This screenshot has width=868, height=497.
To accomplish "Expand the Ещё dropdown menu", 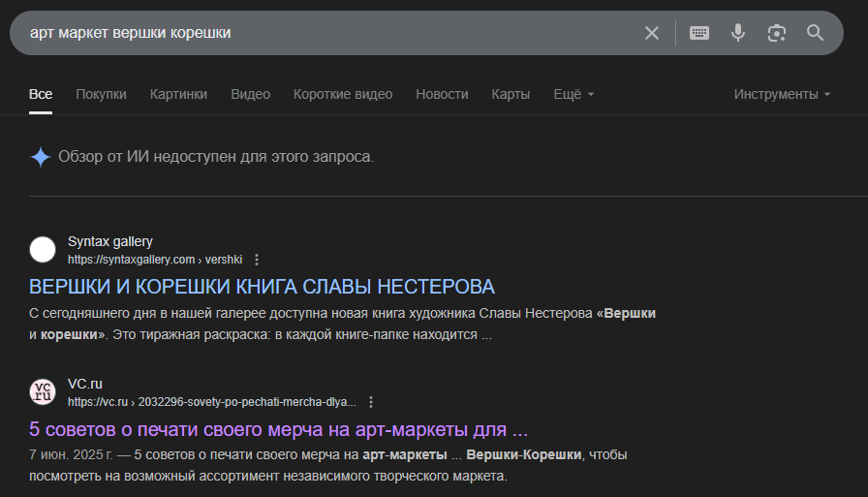I will tap(573, 95).
